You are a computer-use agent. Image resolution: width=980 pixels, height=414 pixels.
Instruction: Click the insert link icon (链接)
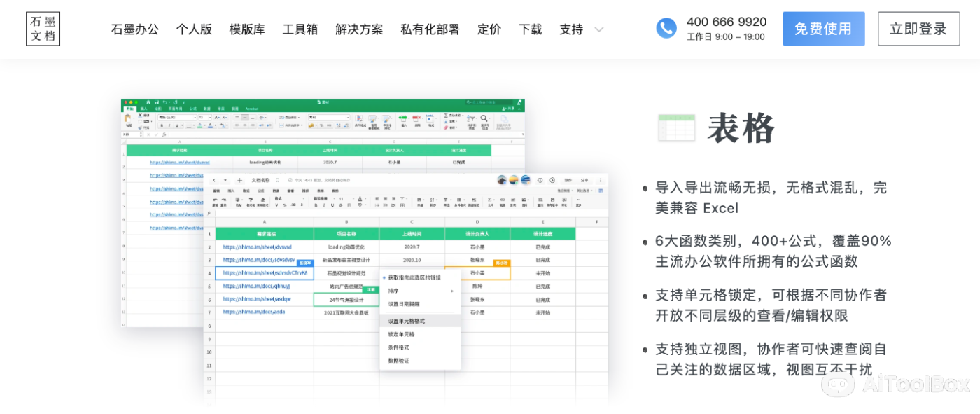tap(503, 201)
